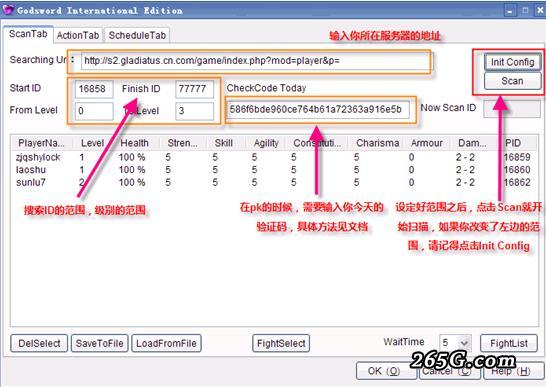546x387 pixels.
Task: Sort by the Health column header
Action: (135, 143)
